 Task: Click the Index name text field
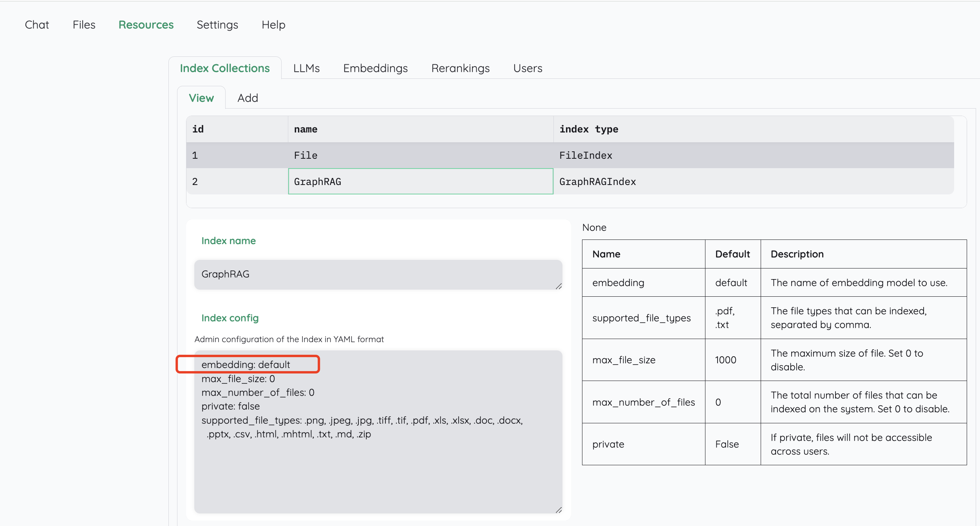[x=378, y=274]
